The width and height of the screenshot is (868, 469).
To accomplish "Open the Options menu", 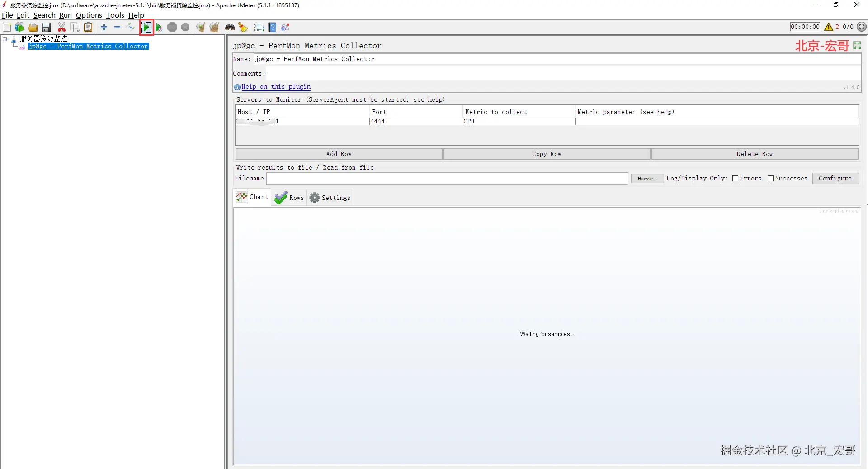I will (x=89, y=15).
